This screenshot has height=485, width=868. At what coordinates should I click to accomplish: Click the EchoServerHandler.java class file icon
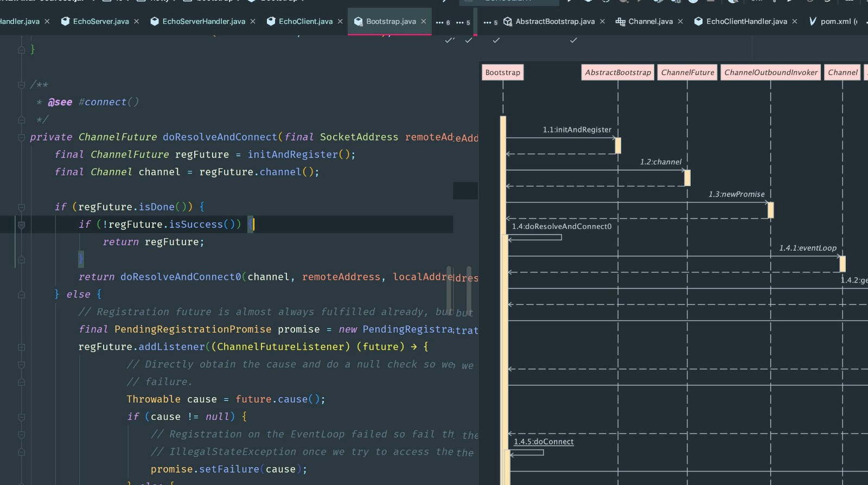coord(155,22)
